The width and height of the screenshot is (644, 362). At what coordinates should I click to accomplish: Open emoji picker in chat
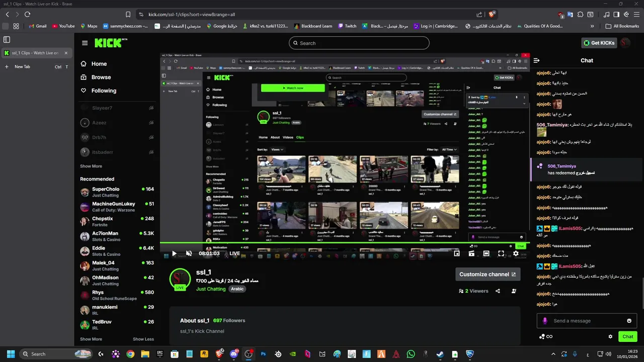[x=629, y=321]
